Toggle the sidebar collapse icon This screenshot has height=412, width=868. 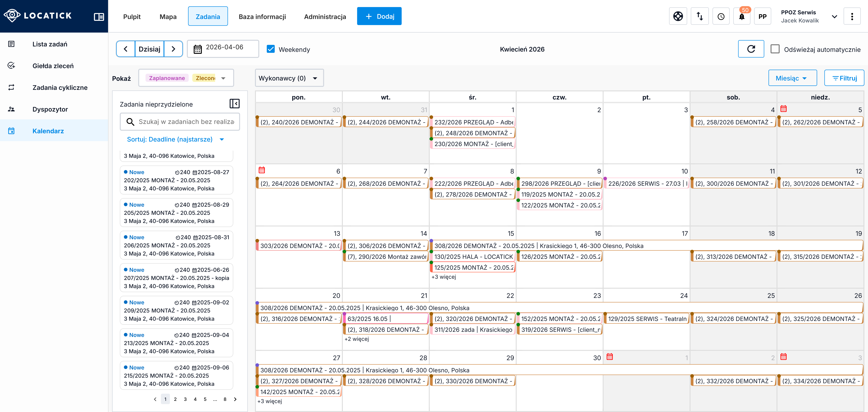coord(99,17)
